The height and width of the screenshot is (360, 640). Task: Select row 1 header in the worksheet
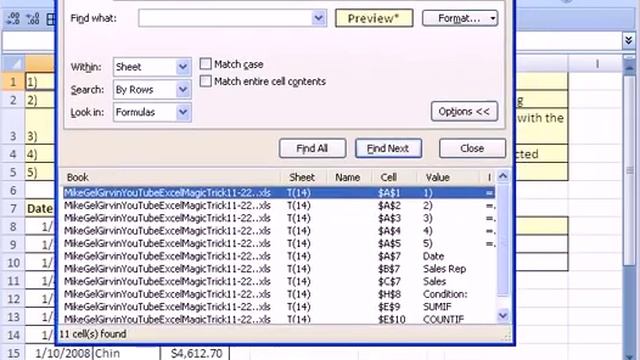[13, 82]
